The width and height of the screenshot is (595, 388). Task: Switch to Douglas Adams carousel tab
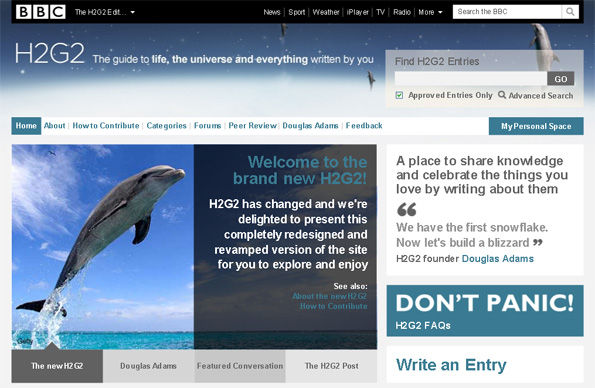click(x=148, y=366)
